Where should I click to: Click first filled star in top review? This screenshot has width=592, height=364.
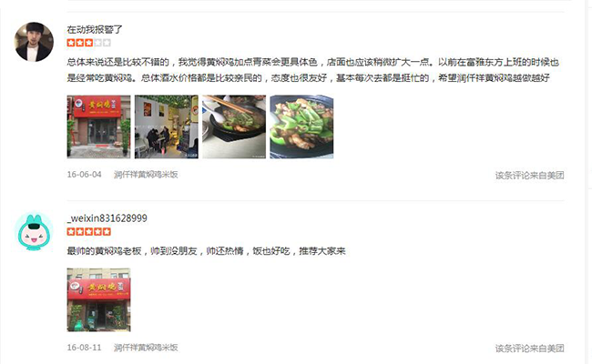point(71,43)
